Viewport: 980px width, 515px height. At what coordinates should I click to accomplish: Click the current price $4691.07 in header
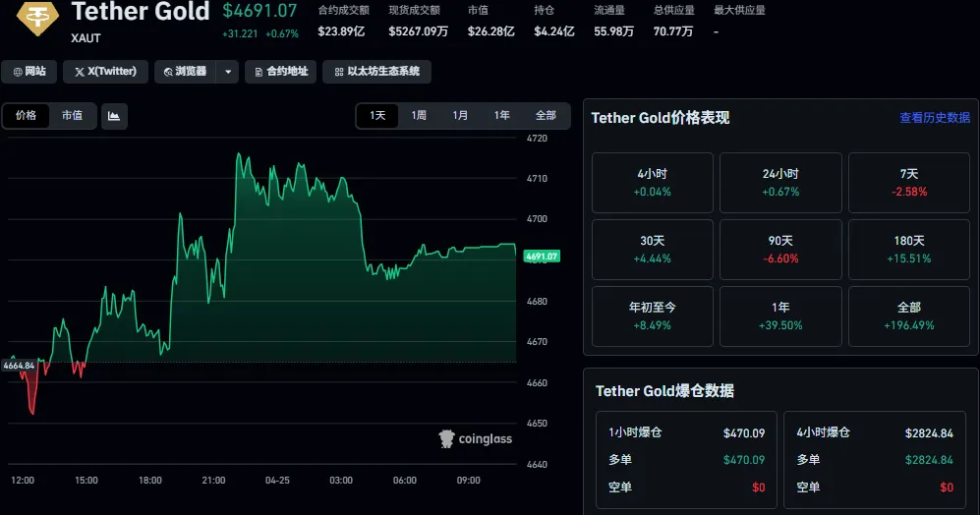(260, 11)
